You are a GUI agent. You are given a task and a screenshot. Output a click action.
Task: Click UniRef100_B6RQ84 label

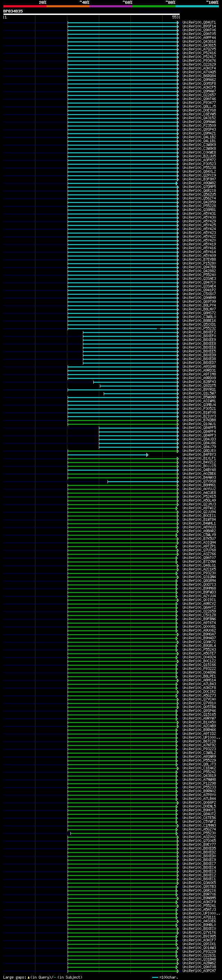pos(199,76)
